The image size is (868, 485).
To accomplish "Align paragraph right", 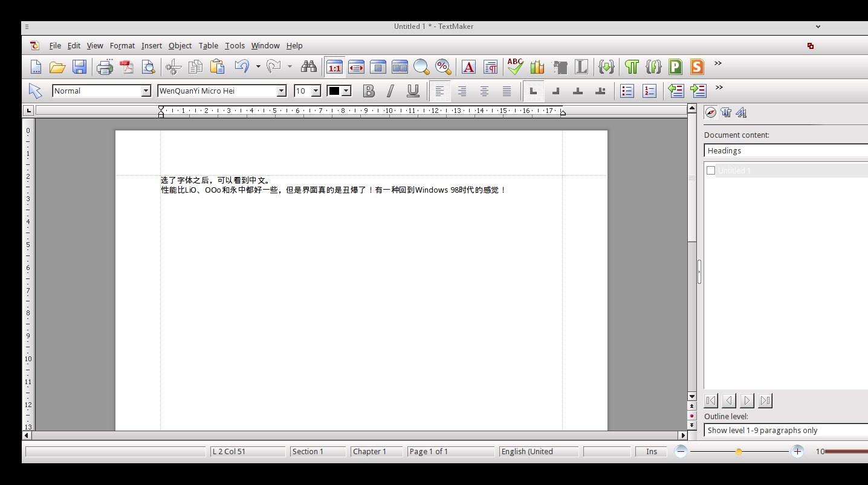I will pos(462,91).
